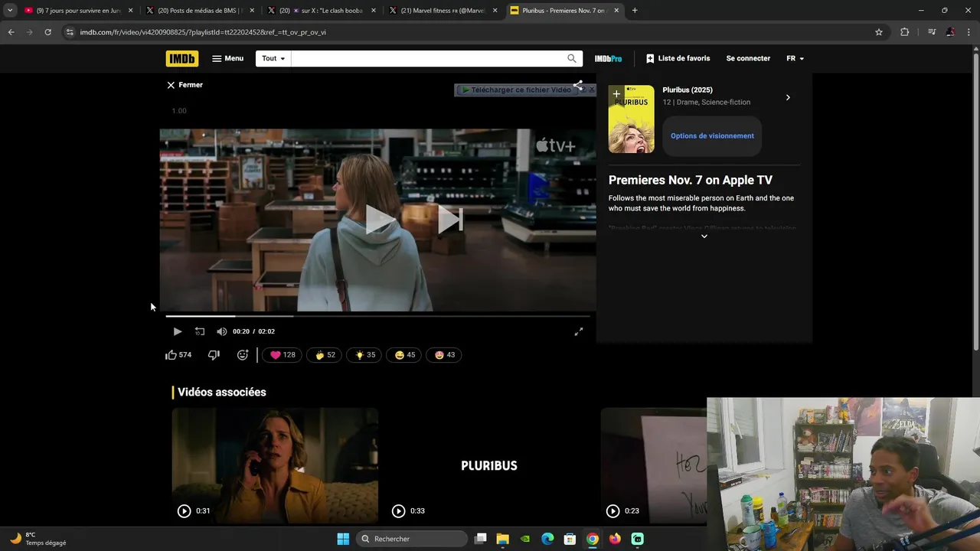980x551 pixels.
Task: Reload the current page
Action: [x=47, y=32]
